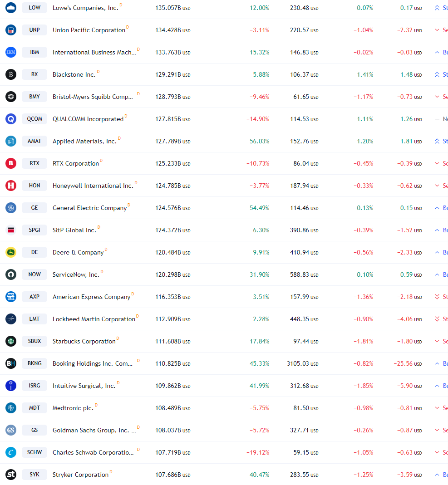
Task: Open American Express Company link
Action: [92, 297]
